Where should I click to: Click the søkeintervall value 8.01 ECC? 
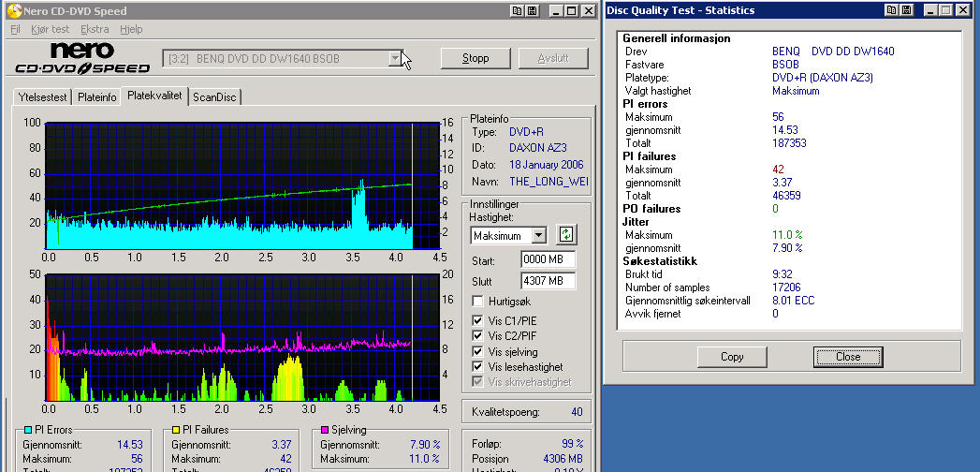click(794, 301)
